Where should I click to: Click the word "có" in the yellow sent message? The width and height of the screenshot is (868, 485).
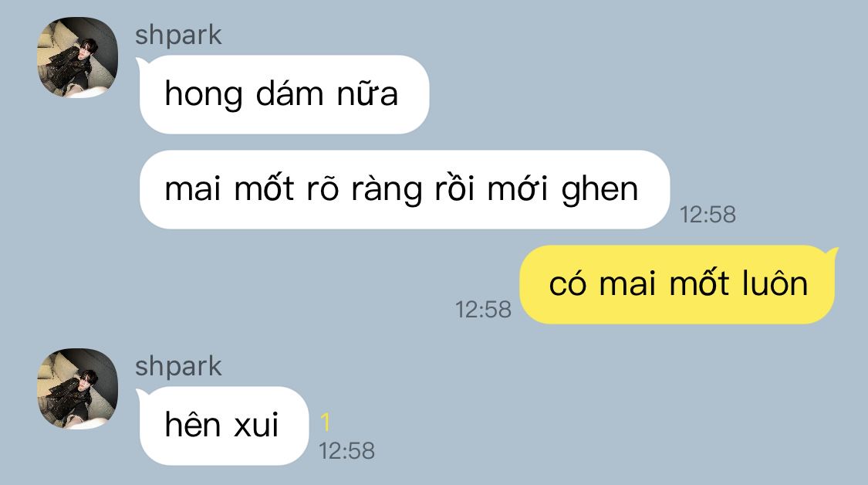coord(567,283)
